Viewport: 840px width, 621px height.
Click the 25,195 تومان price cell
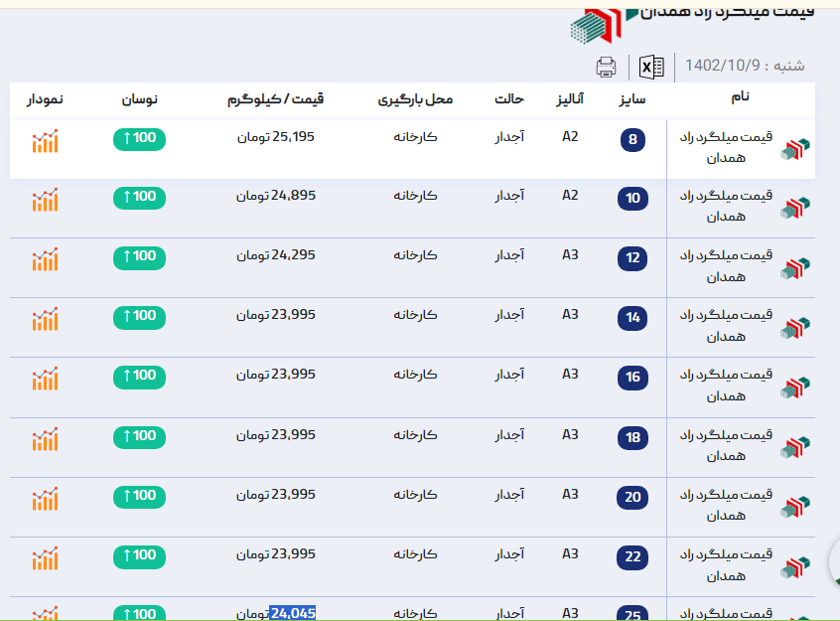click(x=275, y=136)
